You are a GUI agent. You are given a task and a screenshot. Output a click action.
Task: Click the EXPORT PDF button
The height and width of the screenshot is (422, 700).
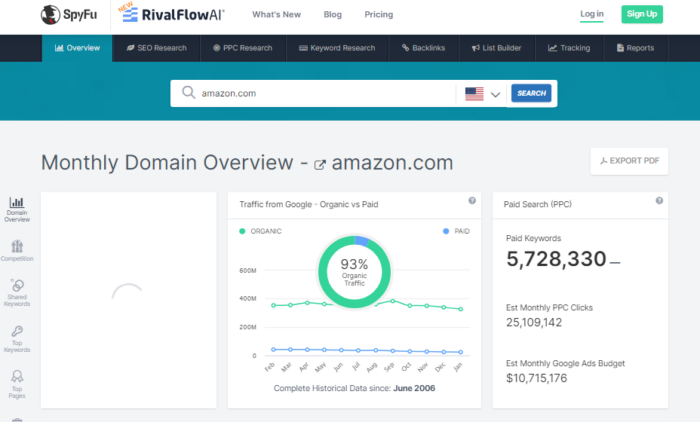629,161
